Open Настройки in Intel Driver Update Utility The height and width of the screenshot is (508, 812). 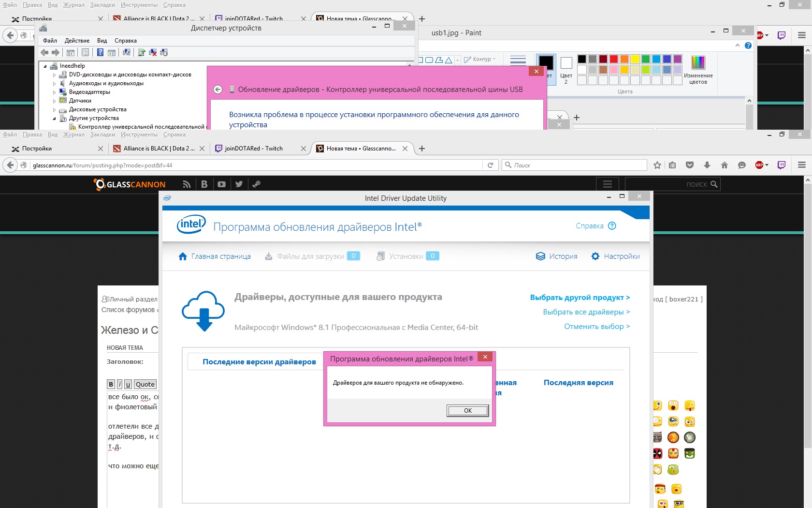[616, 256]
